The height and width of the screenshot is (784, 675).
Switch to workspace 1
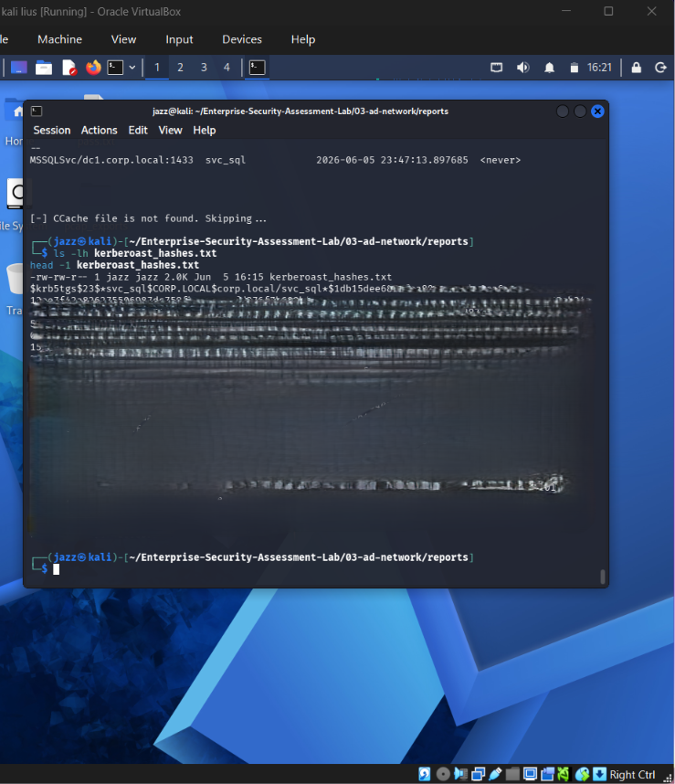click(157, 68)
